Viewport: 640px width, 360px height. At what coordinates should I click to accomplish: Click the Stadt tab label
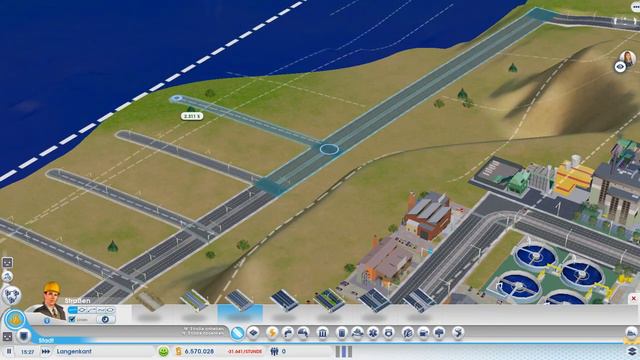[x=46, y=340]
